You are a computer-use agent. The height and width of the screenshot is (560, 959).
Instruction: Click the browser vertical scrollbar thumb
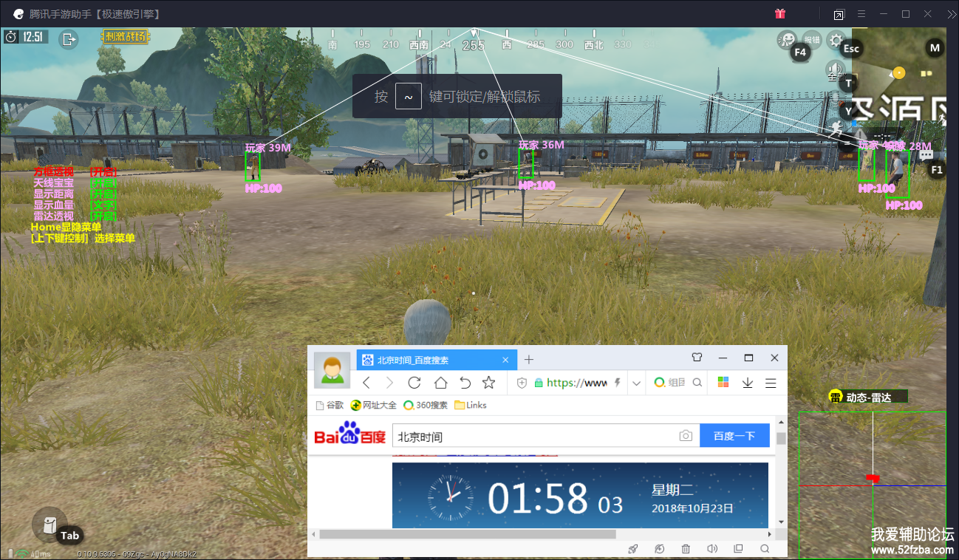[x=781, y=439]
